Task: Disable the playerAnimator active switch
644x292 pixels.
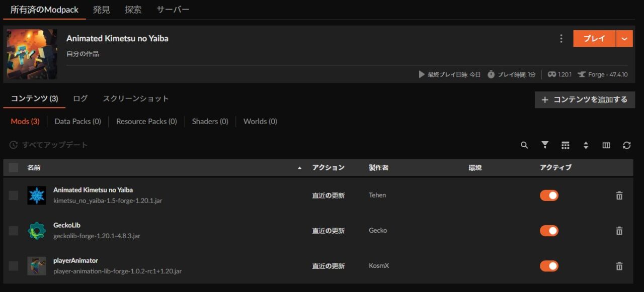Action: point(549,266)
